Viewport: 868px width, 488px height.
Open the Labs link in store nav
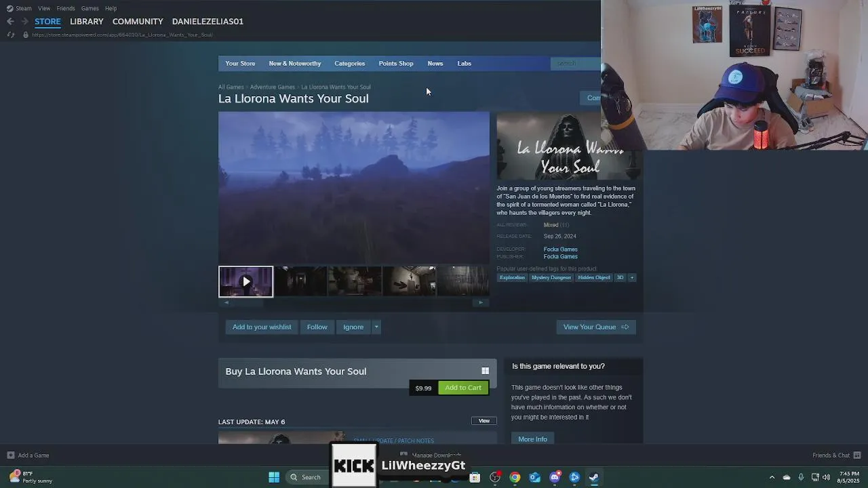pos(465,64)
